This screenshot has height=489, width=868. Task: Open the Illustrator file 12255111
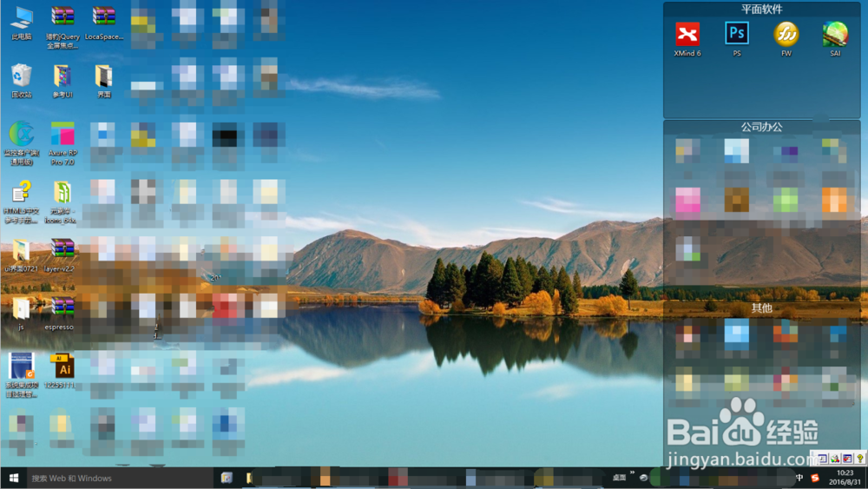coord(61,371)
